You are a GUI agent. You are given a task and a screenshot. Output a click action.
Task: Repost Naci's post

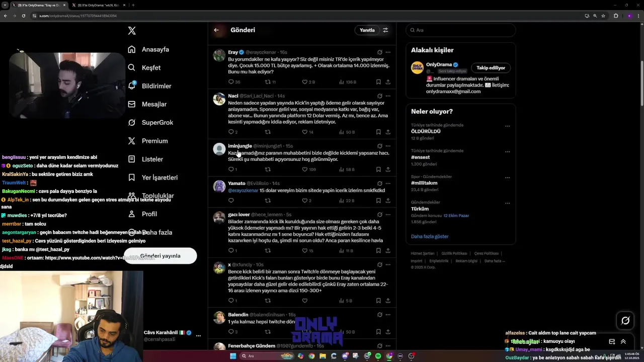pyautogui.click(x=268, y=132)
